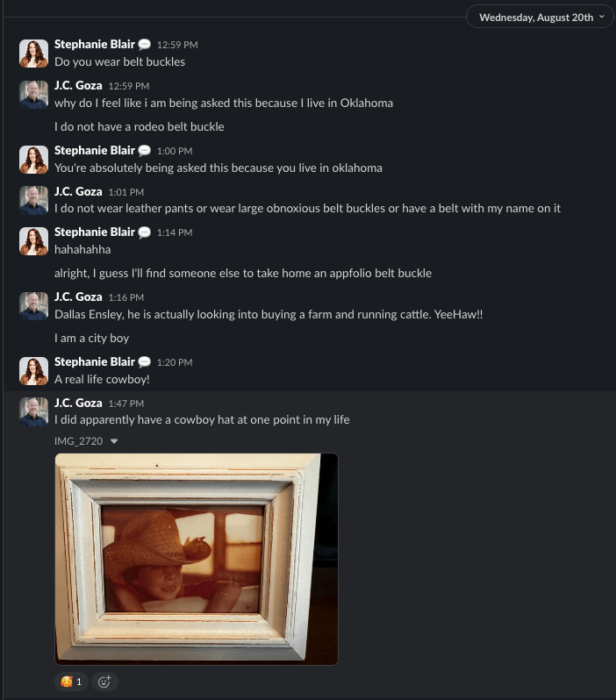This screenshot has width=616, height=700.
Task: Click Stephanie Blair's status bubble at 12:59 PM
Action: coord(144,44)
